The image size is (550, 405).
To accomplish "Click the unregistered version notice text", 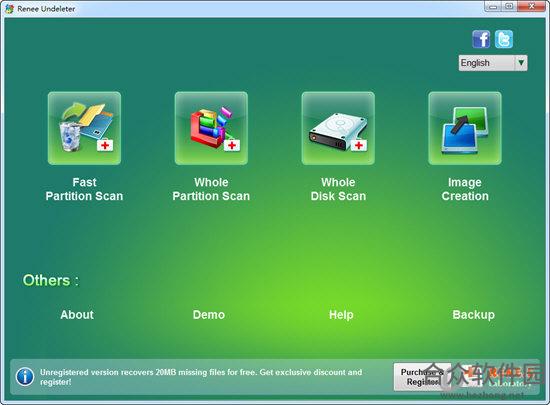I will [x=201, y=377].
